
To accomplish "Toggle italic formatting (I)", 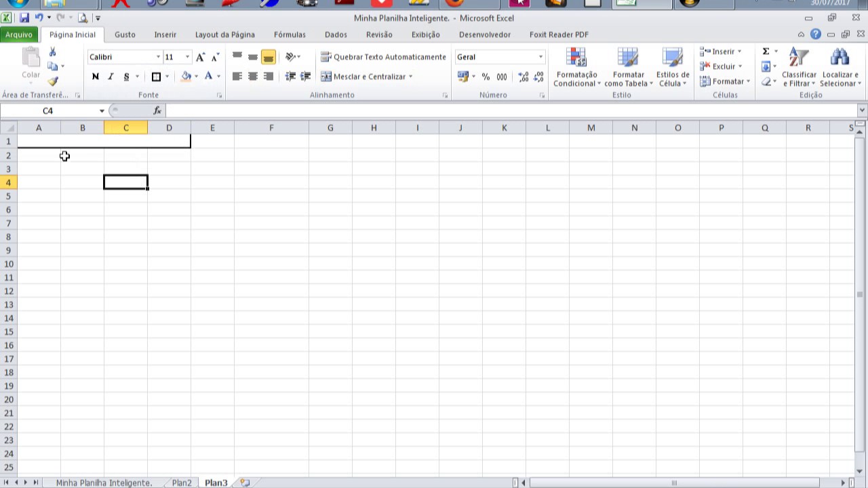I will pos(111,77).
